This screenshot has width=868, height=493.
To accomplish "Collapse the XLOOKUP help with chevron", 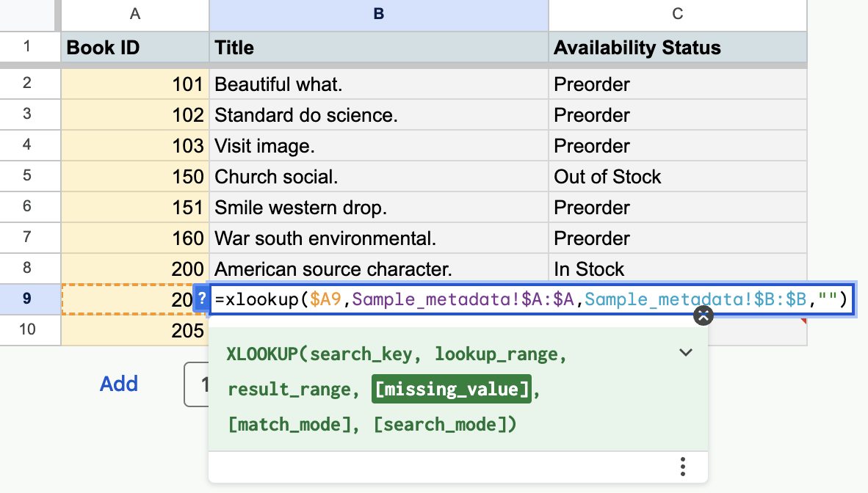I will point(685,353).
